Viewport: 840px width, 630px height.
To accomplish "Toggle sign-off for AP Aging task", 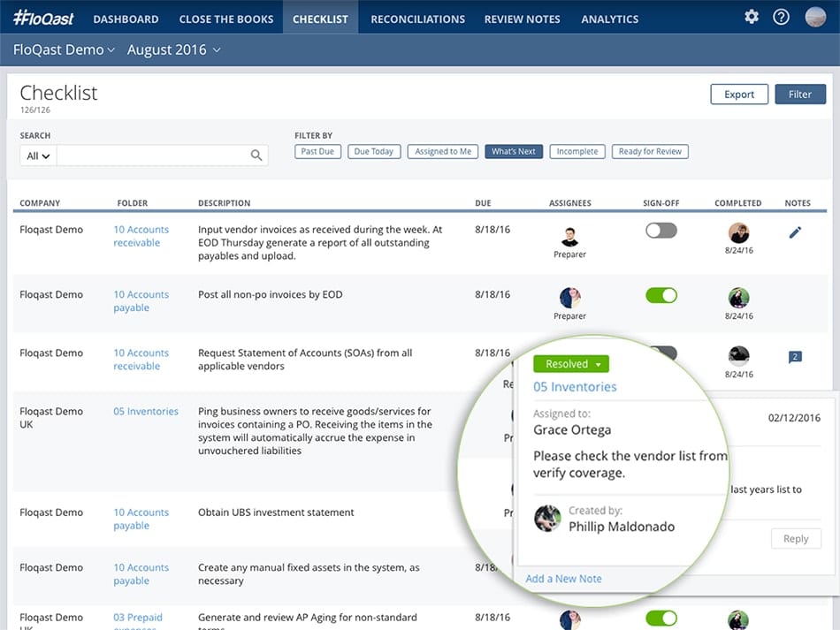I will tap(661, 619).
